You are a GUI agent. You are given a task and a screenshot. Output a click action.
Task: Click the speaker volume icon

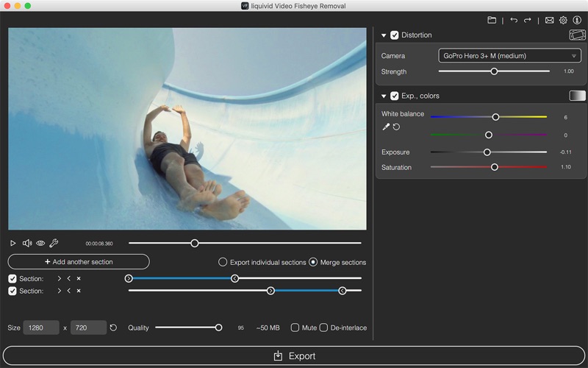27,243
